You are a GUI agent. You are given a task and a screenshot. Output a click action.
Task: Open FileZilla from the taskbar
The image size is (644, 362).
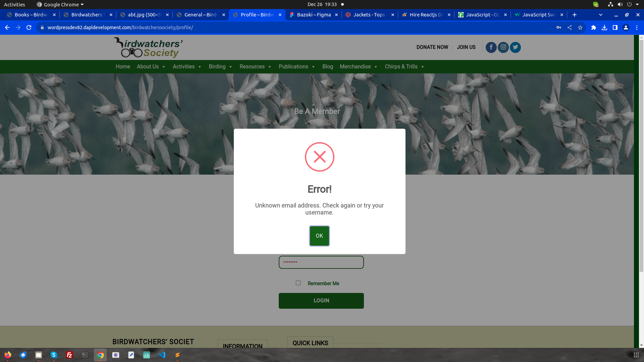pyautogui.click(x=69, y=355)
